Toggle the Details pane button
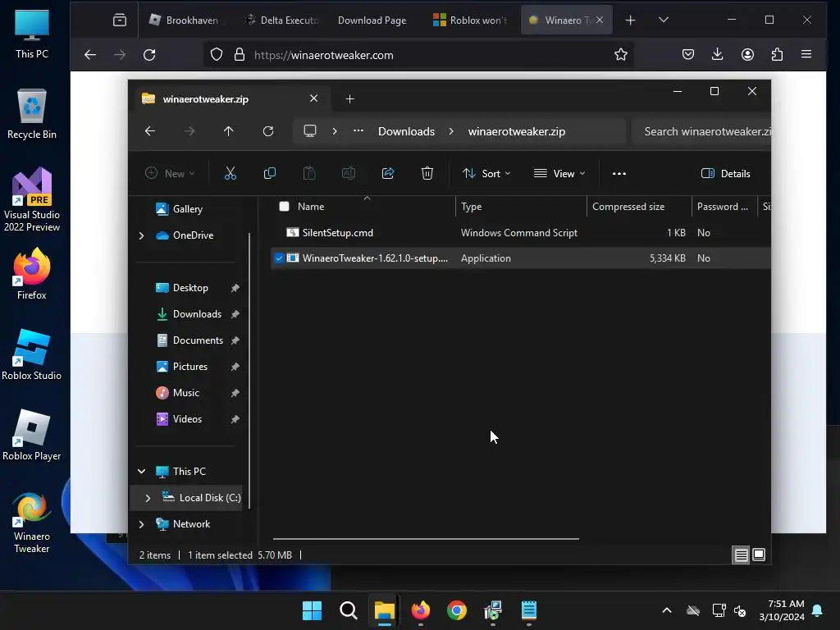 [x=726, y=174]
